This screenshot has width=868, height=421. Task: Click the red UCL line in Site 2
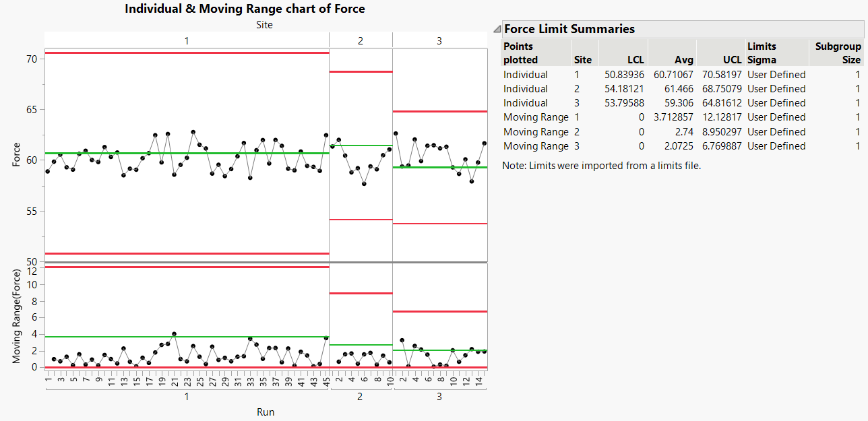tap(360, 70)
